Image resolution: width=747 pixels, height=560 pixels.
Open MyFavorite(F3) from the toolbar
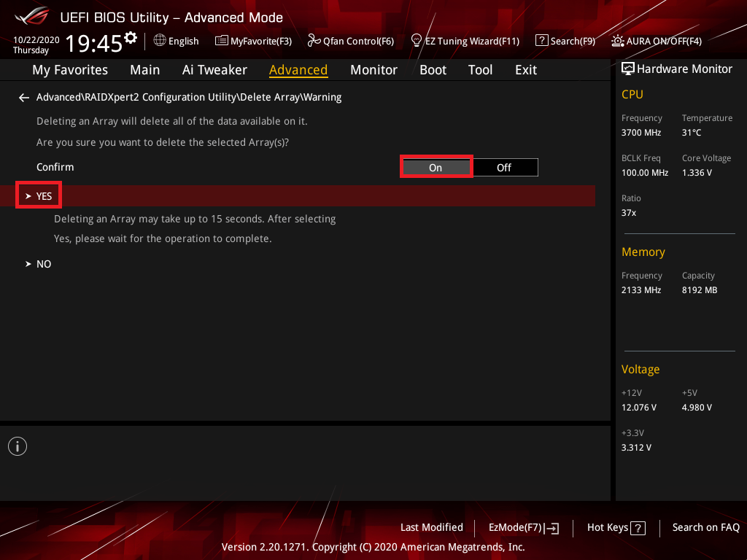(x=222, y=41)
